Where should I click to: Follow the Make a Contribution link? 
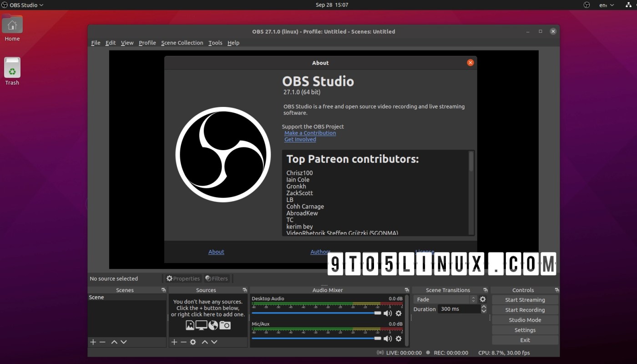[310, 133]
